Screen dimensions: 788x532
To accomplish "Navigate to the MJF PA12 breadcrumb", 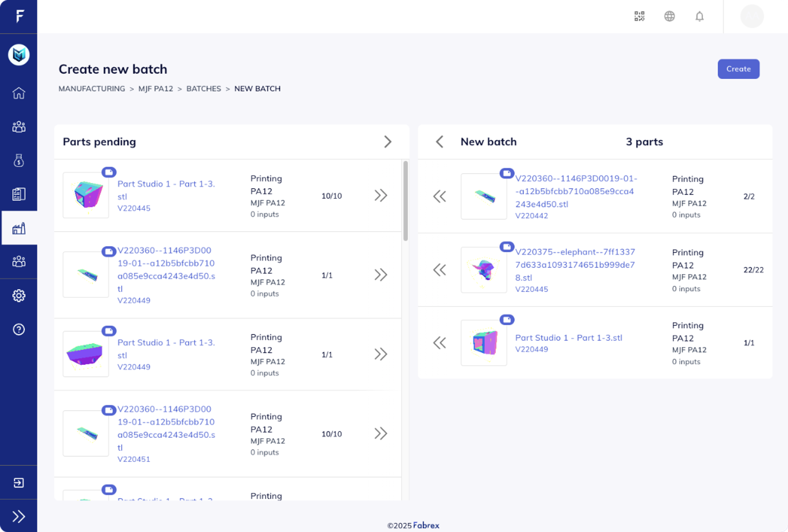I will tap(156, 89).
